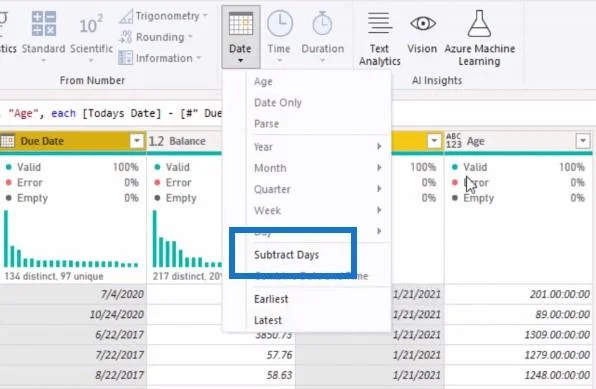Viewport: 596px width, 389px height.
Task: Choose Date Only menu entry
Action: click(278, 103)
